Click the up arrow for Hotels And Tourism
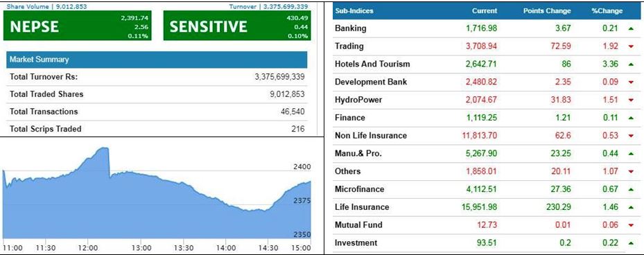The height and width of the screenshot is (255, 644). click(631, 64)
